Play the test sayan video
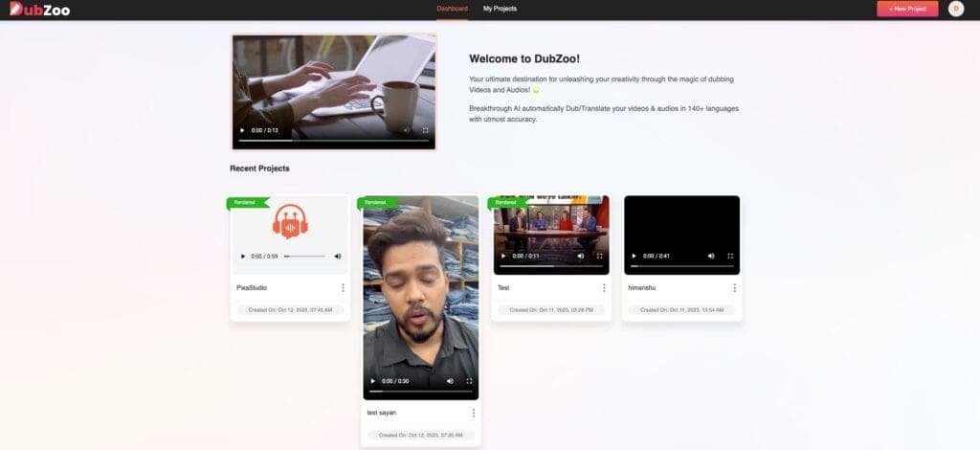 [x=373, y=381]
